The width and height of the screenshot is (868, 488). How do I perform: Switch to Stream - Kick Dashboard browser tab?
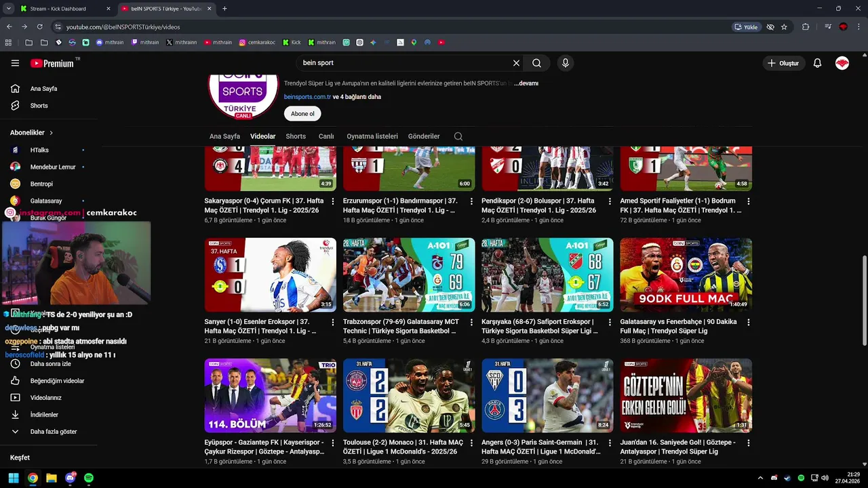pyautogui.click(x=65, y=9)
